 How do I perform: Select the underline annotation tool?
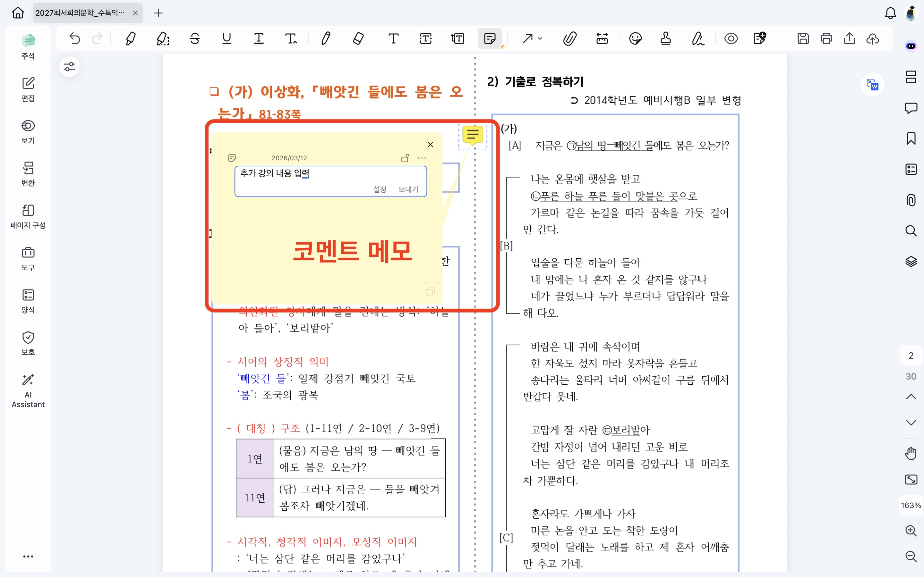point(227,38)
